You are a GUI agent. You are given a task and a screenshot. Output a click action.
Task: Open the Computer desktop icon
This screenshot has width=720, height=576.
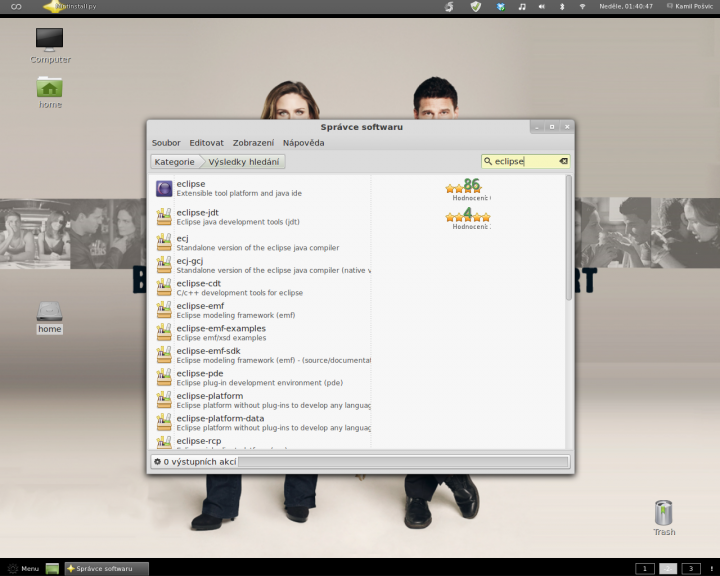point(50,40)
